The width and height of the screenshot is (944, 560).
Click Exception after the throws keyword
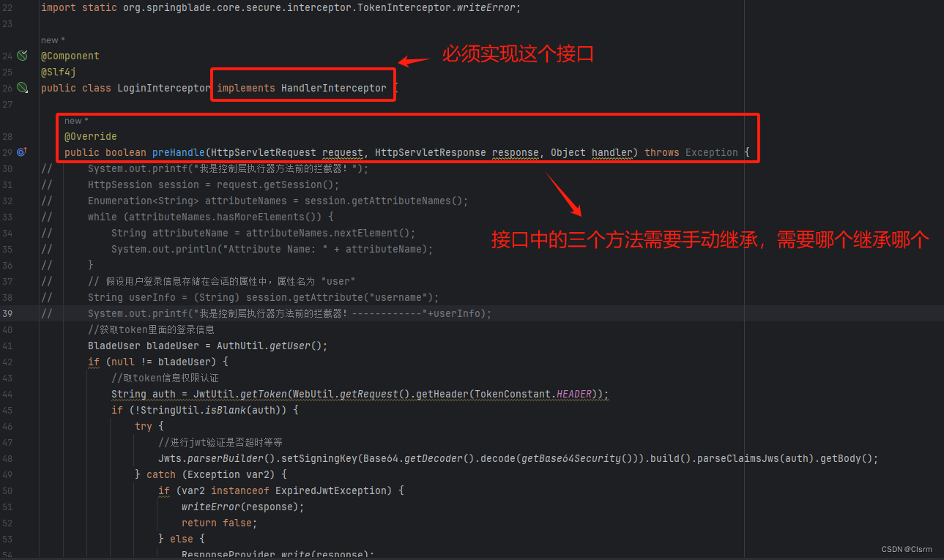pos(712,152)
